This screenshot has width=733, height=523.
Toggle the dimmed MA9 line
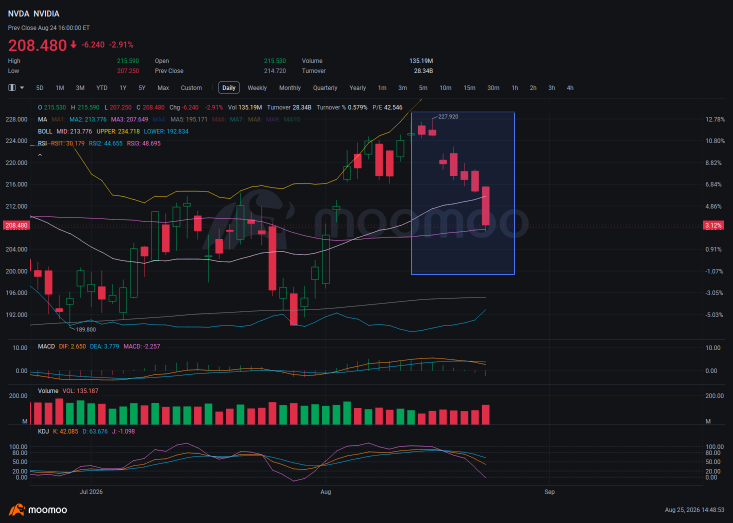point(273,120)
